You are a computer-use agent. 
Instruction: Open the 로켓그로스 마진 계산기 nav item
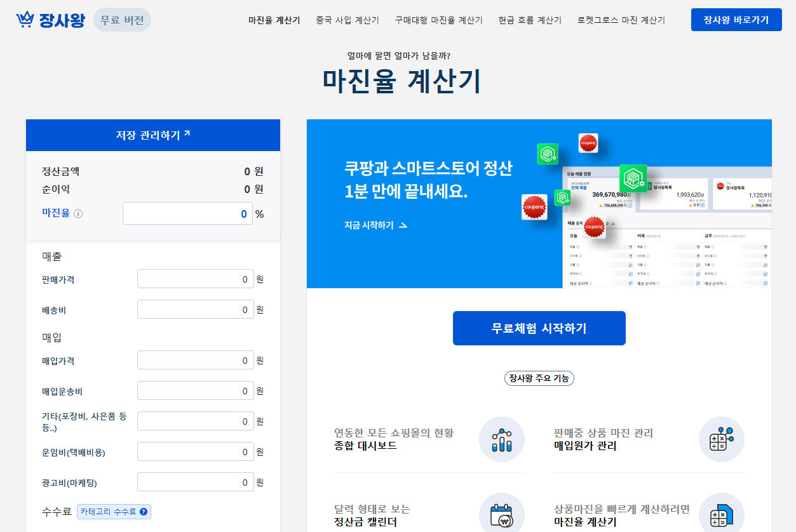[x=621, y=20]
